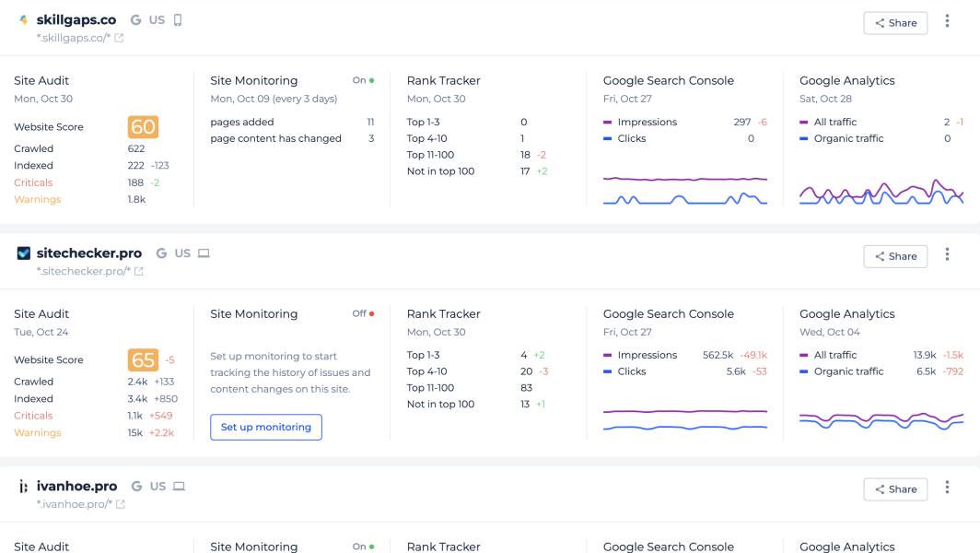Click the Google icon next to ivanhoe.pro
This screenshot has height=553, width=980.
tap(137, 486)
